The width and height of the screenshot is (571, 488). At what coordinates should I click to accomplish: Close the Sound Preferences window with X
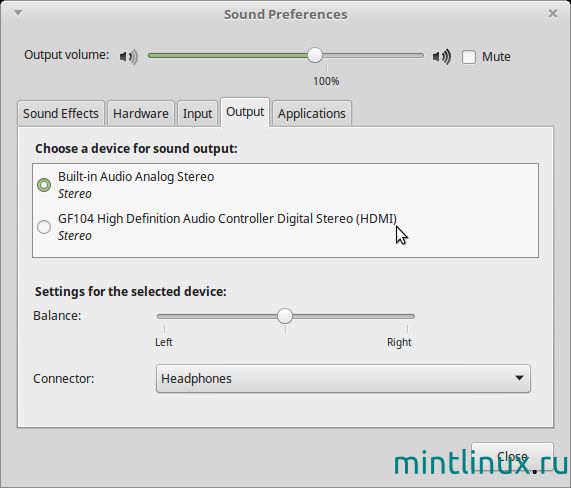(x=553, y=13)
